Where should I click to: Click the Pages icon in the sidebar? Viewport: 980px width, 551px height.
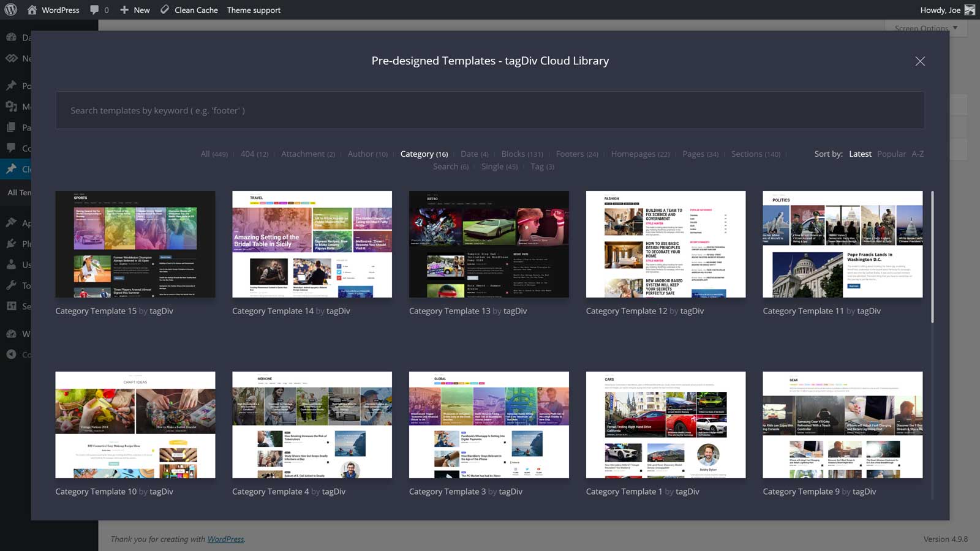coord(11,127)
